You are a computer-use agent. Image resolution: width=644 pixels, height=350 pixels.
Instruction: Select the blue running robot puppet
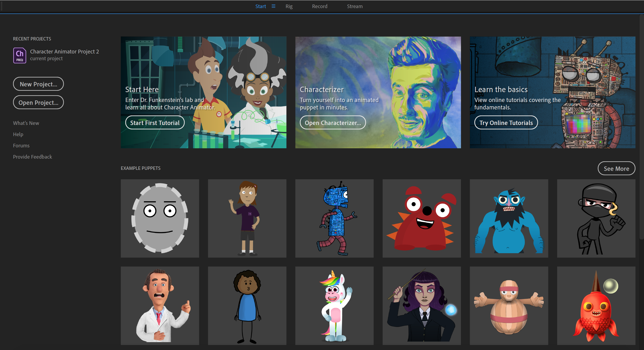(x=334, y=218)
